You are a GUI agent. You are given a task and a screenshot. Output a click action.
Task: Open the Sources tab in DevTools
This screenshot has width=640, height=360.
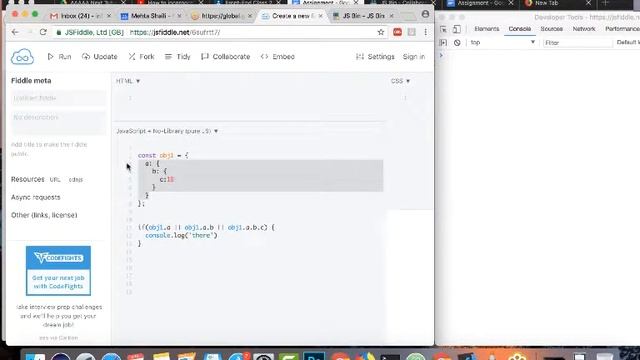click(551, 29)
